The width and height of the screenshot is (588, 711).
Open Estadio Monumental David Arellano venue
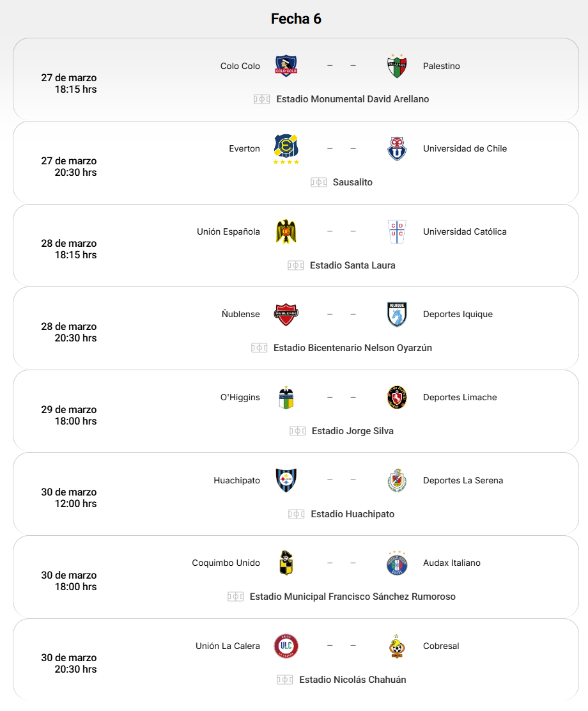pos(352,99)
